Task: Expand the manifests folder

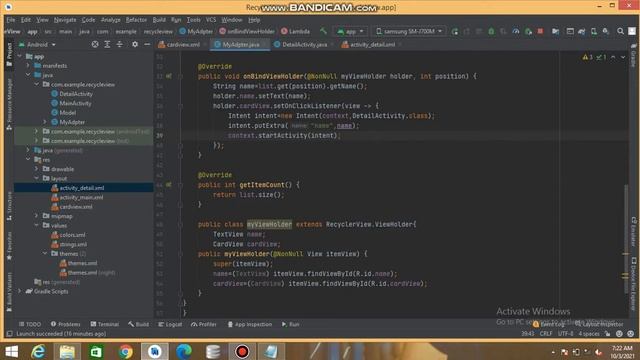Action: coord(28,65)
